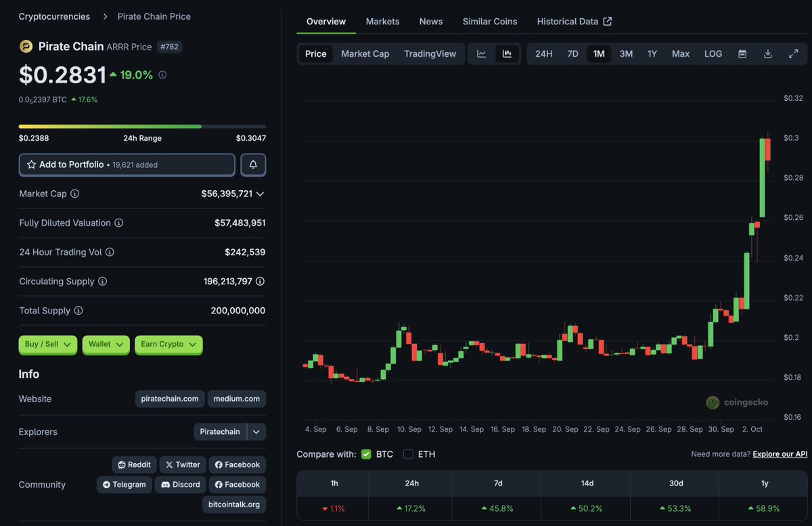Select the Price chart mode
The image size is (812, 526).
(316, 54)
